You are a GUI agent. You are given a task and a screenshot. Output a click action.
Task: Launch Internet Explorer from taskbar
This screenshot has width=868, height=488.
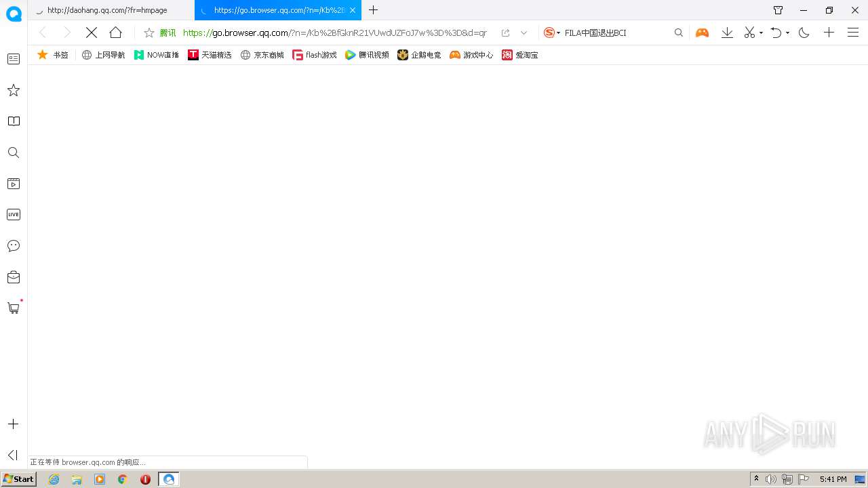tap(54, 479)
